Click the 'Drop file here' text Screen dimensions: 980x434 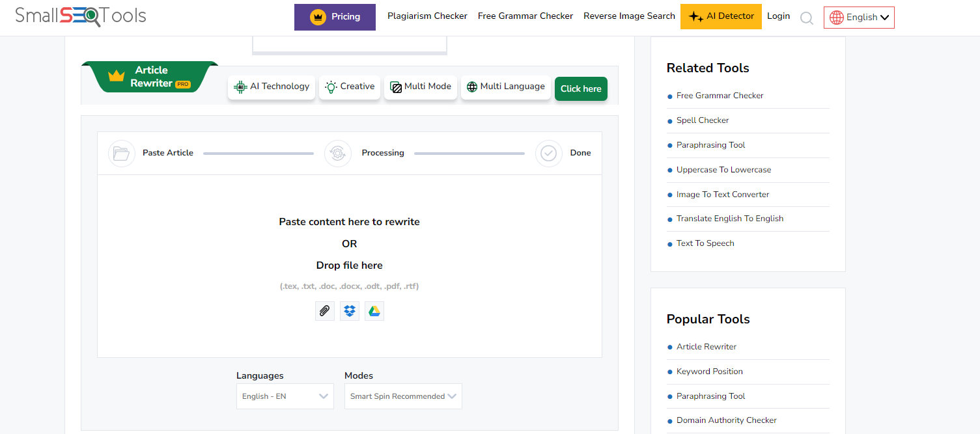350,265
